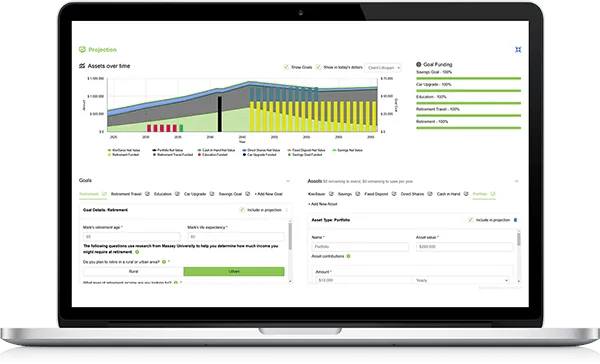The image size is (600, 364).
Task: Click the KiwiSaver Net Value legend entry
Action: tap(124, 150)
